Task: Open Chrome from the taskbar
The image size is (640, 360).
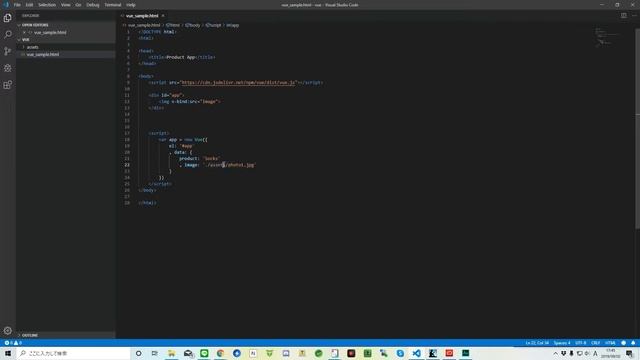Action: pyautogui.click(x=220, y=353)
